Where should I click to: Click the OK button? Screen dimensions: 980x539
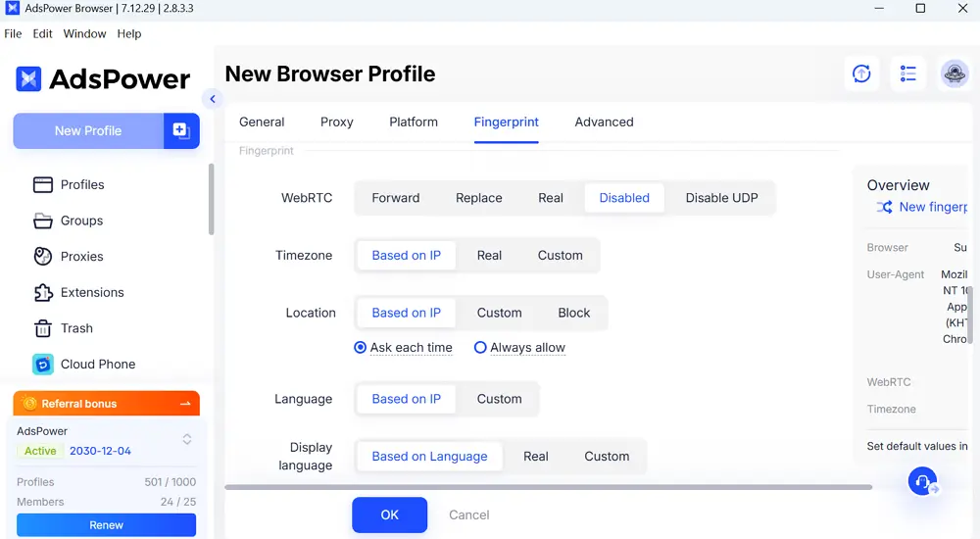389,514
